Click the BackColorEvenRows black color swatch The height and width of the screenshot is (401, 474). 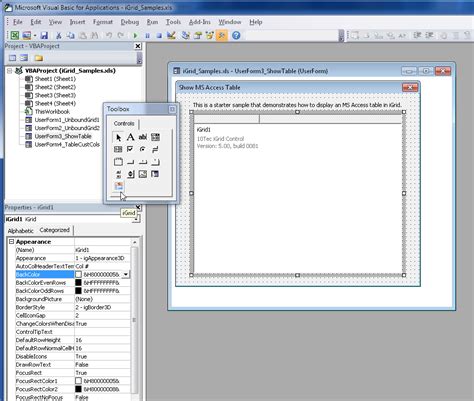78,283
